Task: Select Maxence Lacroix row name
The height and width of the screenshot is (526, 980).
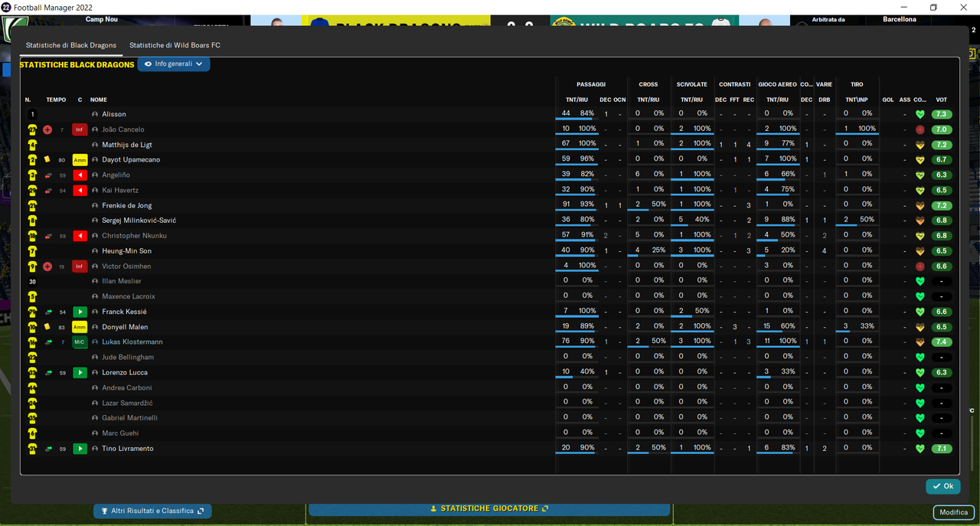Action: pos(129,296)
